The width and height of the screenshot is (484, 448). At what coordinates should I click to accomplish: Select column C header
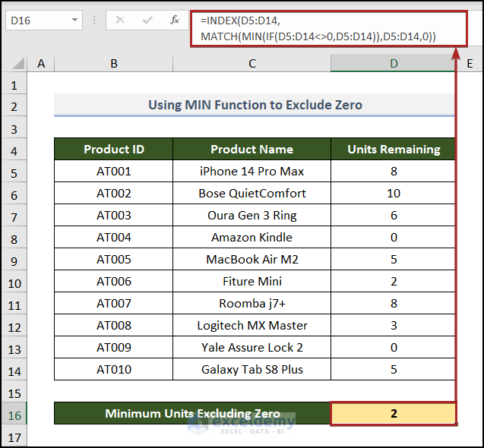click(x=252, y=63)
